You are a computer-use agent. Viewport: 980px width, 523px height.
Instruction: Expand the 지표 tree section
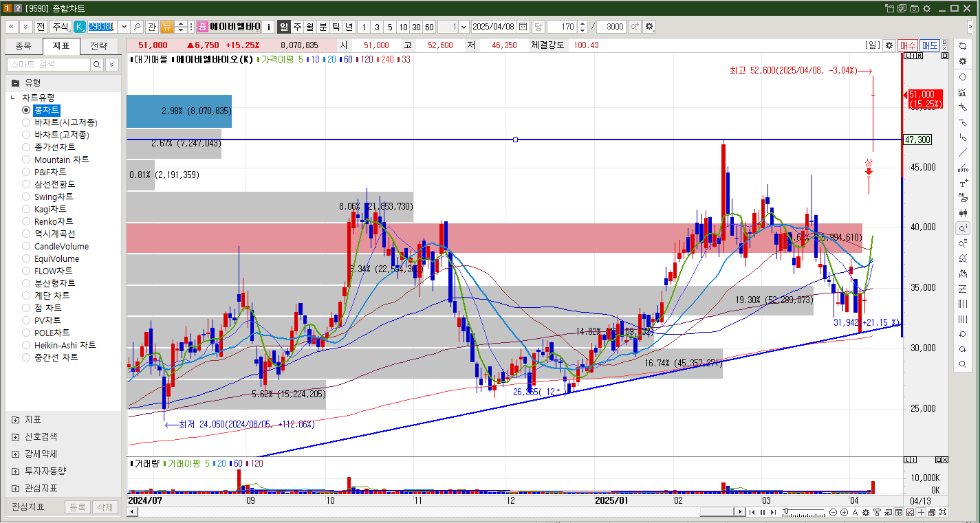(15, 420)
